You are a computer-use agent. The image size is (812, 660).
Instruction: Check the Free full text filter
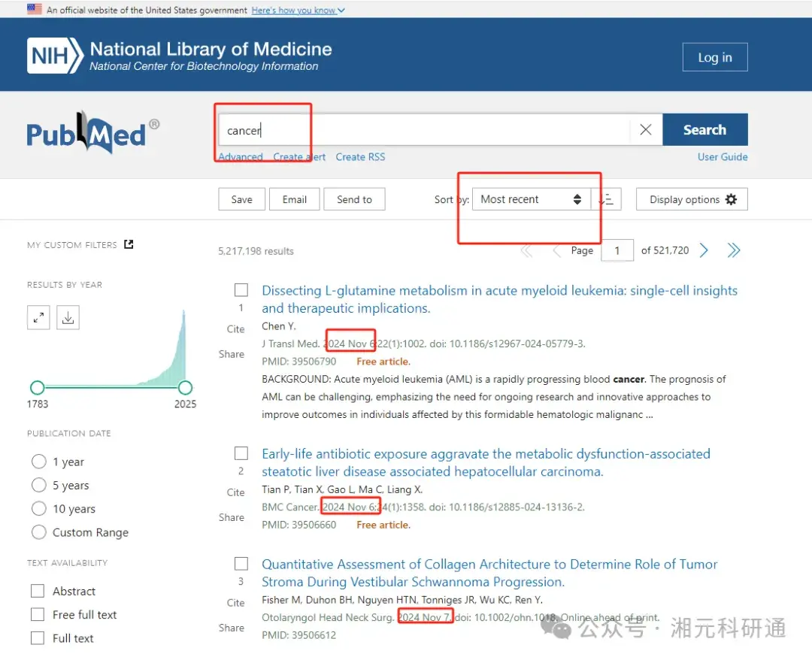(x=38, y=614)
